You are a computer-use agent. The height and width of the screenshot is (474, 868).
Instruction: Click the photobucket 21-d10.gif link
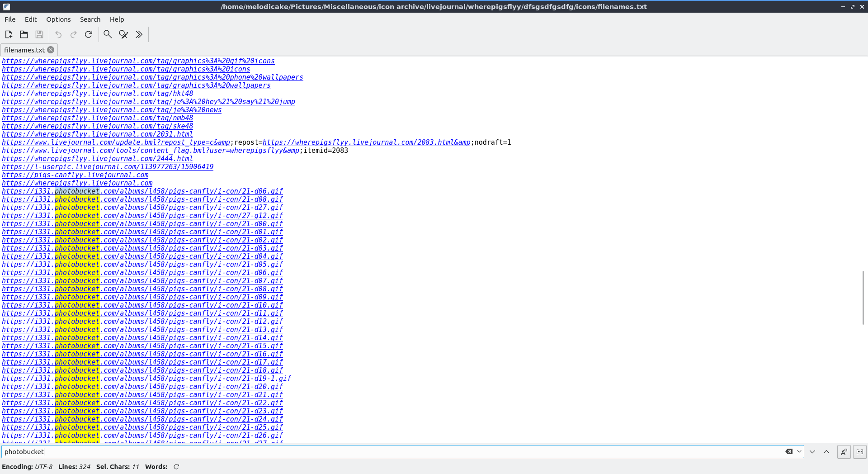[142, 305]
